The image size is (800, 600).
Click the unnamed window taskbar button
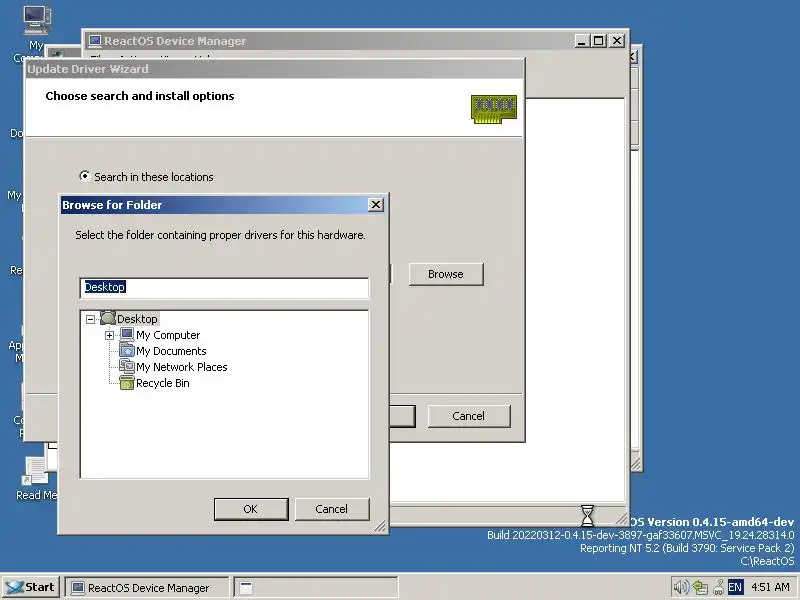pyautogui.click(x=316, y=588)
